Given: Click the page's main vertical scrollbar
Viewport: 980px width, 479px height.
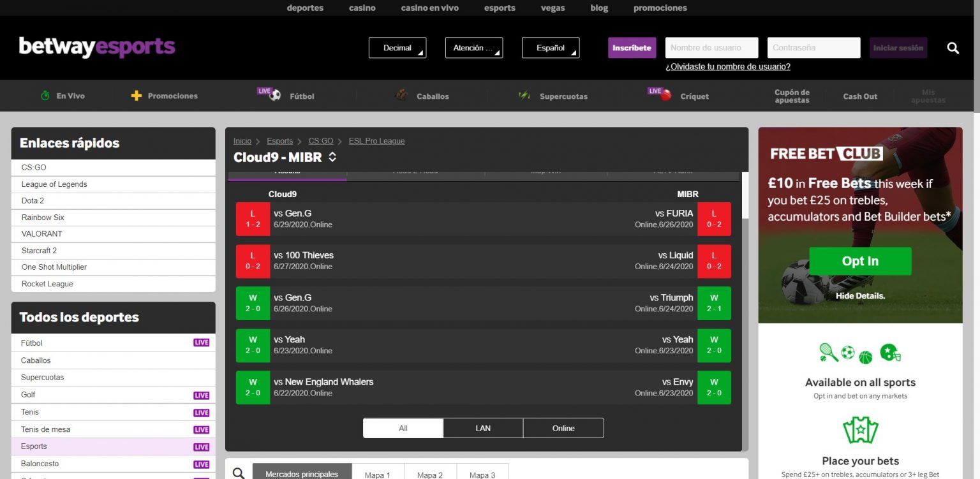Looking at the screenshot, I should pyautogui.click(x=976, y=57).
